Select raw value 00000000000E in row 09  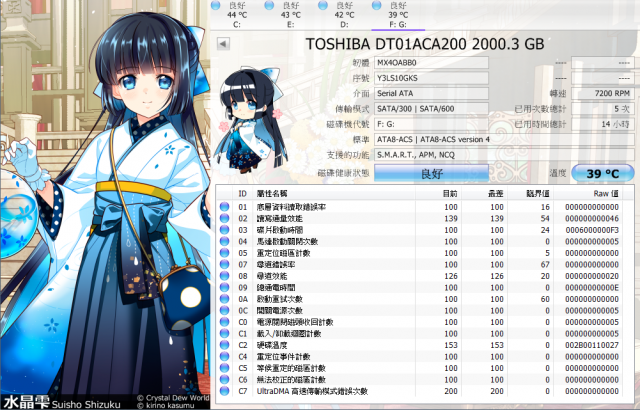[592, 288]
